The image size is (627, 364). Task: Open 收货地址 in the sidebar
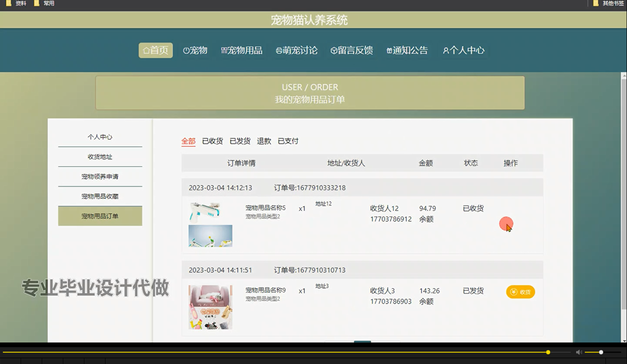tap(100, 157)
